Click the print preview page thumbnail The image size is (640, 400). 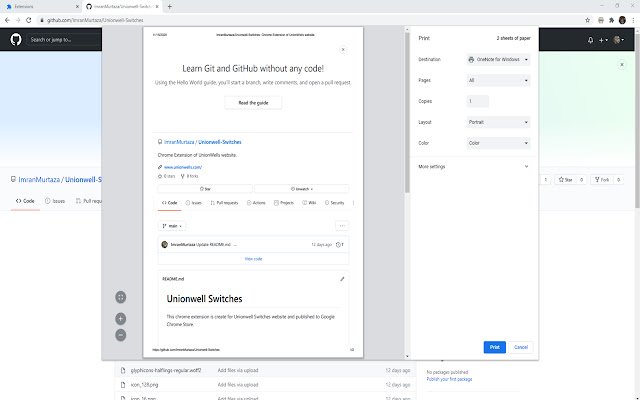(x=253, y=192)
